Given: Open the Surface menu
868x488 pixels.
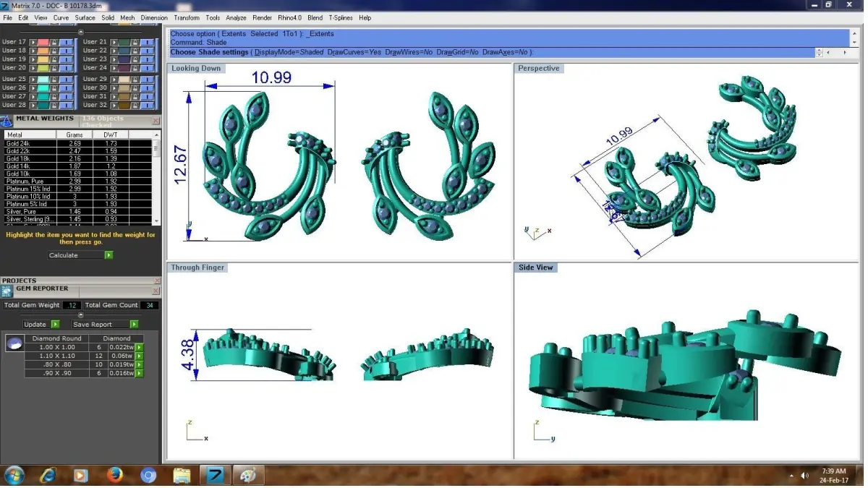Looking at the screenshot, I should 85,17.
